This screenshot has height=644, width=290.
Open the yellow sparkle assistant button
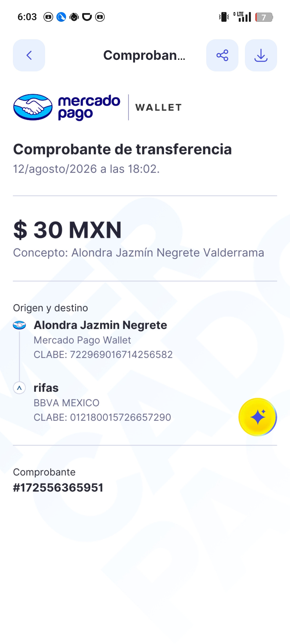pyautogui.click(x=258, y=417)
